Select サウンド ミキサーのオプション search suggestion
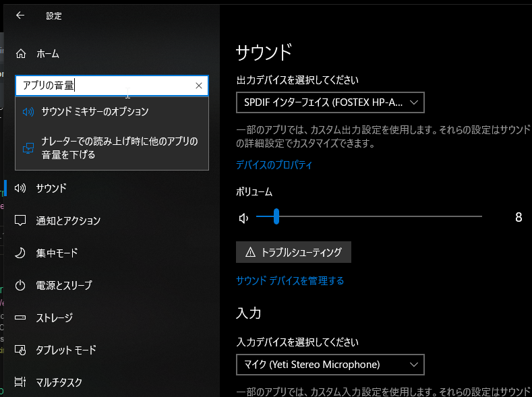Screen dimensions: 532x397 [94, 112]
